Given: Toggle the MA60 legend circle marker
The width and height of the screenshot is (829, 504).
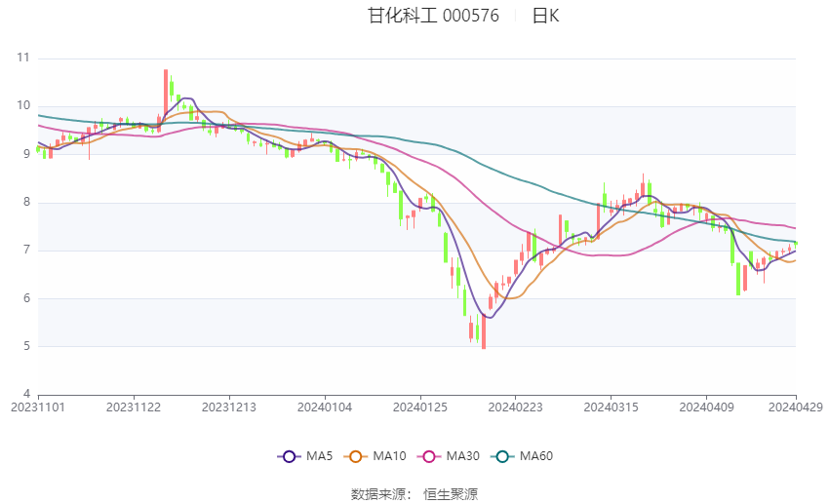Looking at the screenshot, I should [503, 456].
